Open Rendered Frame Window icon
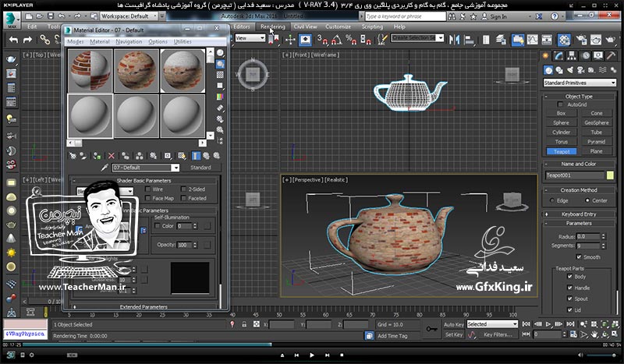This screenshot has width=624, height=364. tap(596, 40)
